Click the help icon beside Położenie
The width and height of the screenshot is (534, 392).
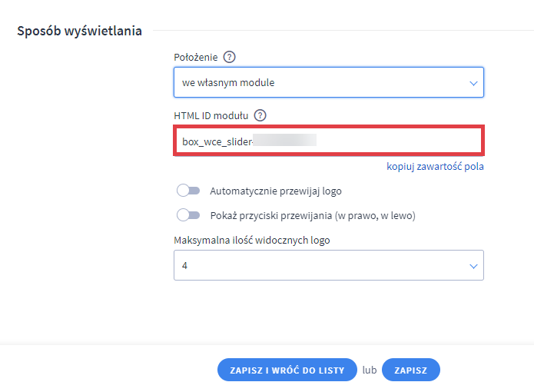229,57
